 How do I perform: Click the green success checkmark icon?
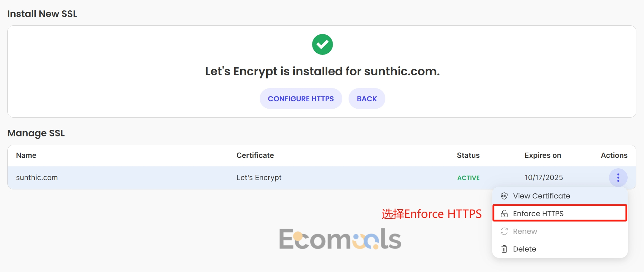(322, 44)
